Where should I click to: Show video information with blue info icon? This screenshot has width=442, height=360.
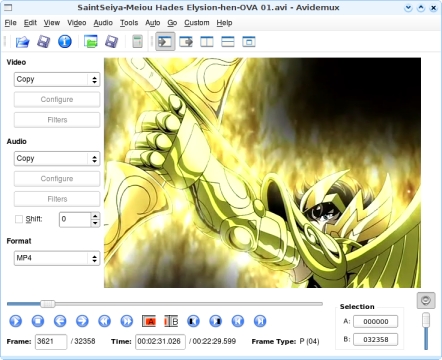click(65, 42)
